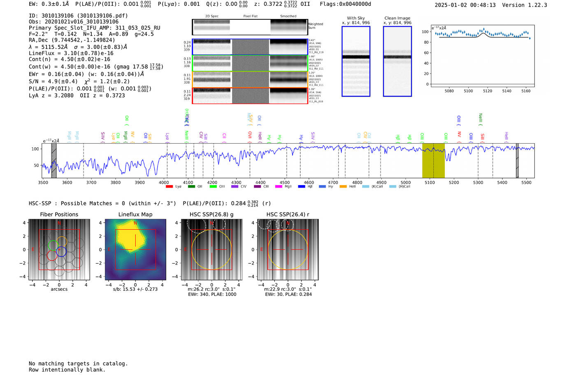Select the HeII orange legend swatch

pyautogui.click(x=343, y=187)
